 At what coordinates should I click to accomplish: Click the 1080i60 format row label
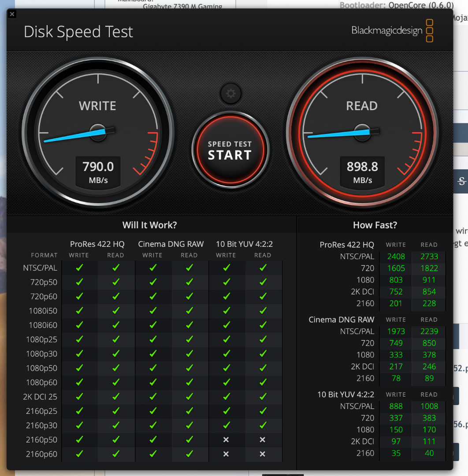tap(43, 325)
